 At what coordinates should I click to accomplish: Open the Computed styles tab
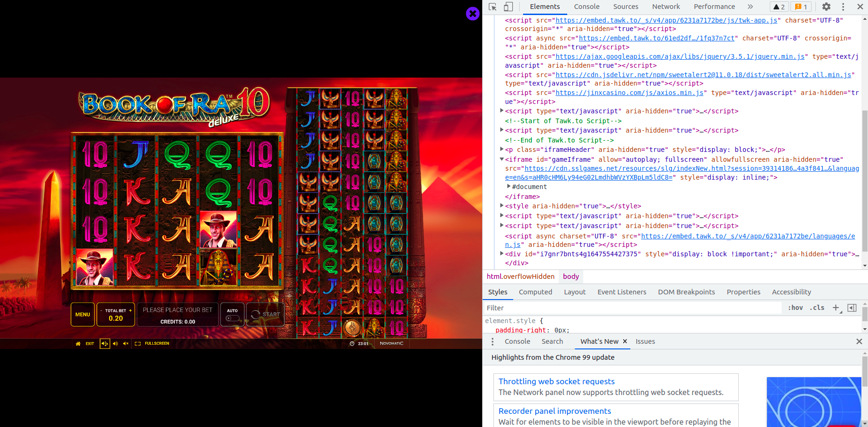coord(535,292)
